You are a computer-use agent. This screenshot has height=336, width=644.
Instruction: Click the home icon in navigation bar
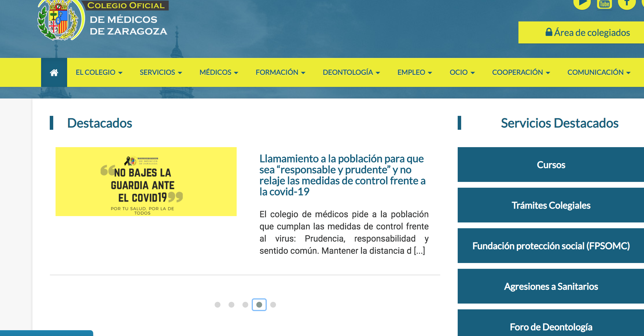tap(54, 72)
